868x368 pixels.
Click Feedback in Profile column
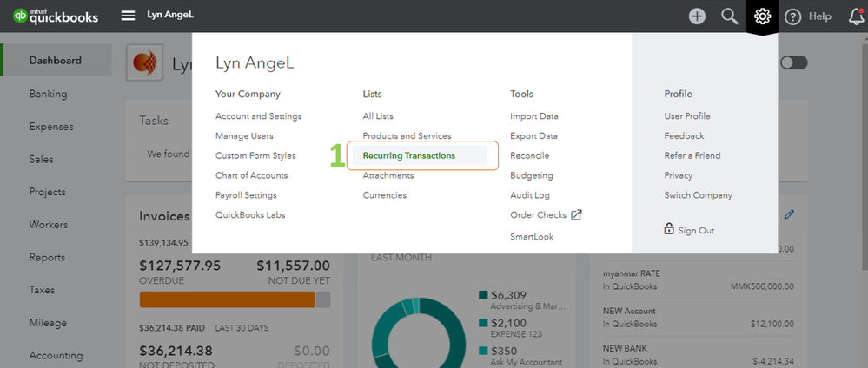(x=684, y=135)
